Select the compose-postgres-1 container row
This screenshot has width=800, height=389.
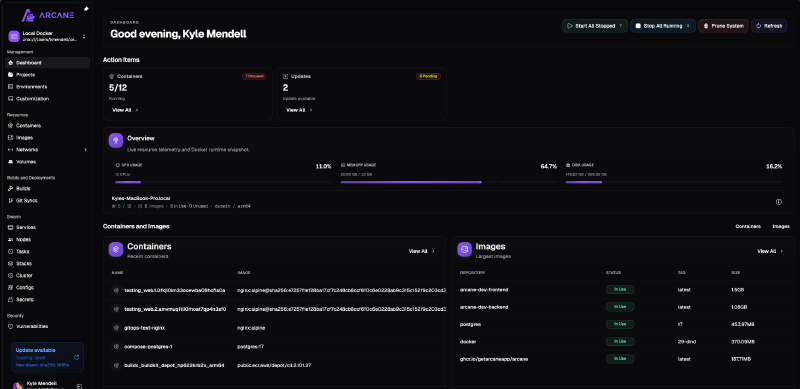pyautogui.click(x=274, y=347)
